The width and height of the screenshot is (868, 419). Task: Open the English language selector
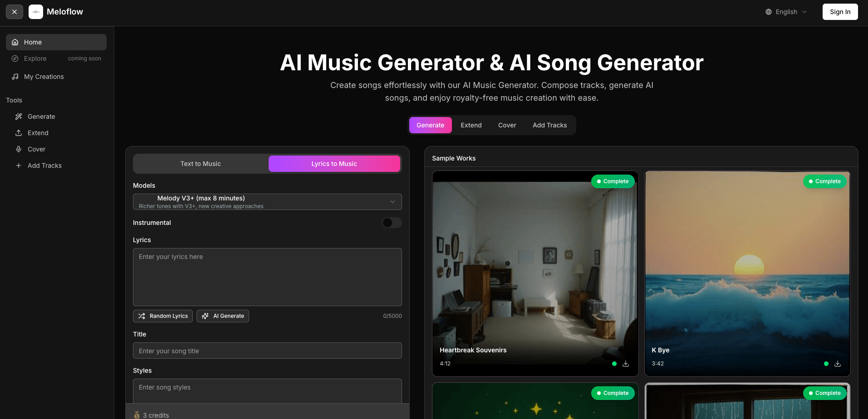click(786, 12)
